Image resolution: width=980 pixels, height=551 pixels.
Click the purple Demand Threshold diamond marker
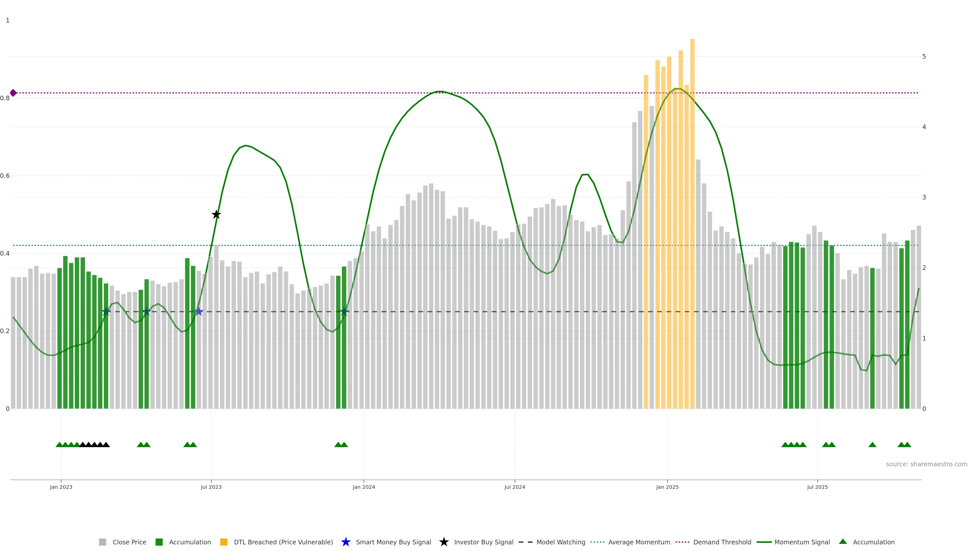click(x=13, y=93)
